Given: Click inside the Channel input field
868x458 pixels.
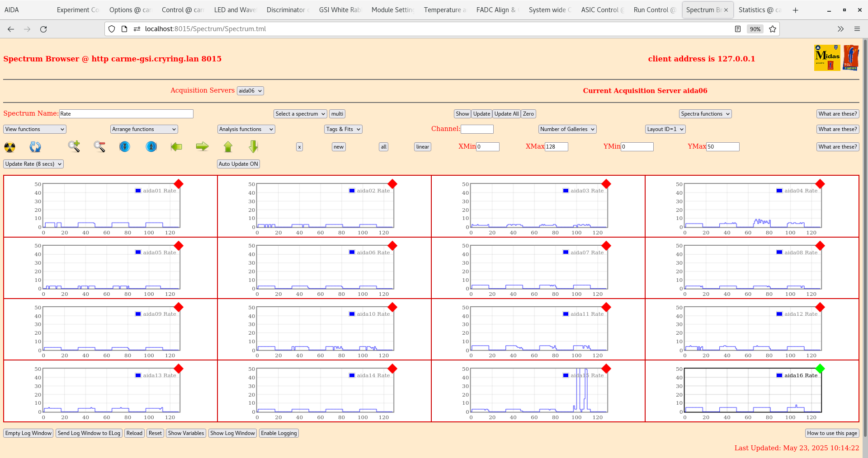Looking at the screenshot, I should pos(477,129).
